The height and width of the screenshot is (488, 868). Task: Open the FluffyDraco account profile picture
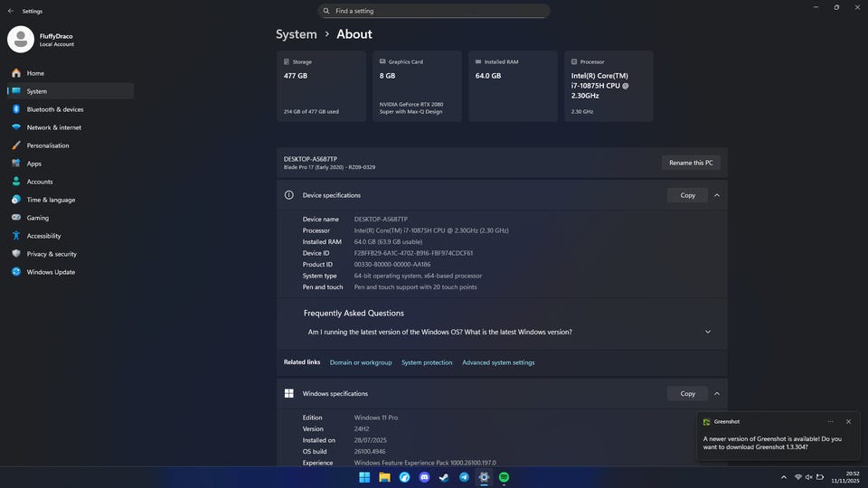[x=21, y=39]
